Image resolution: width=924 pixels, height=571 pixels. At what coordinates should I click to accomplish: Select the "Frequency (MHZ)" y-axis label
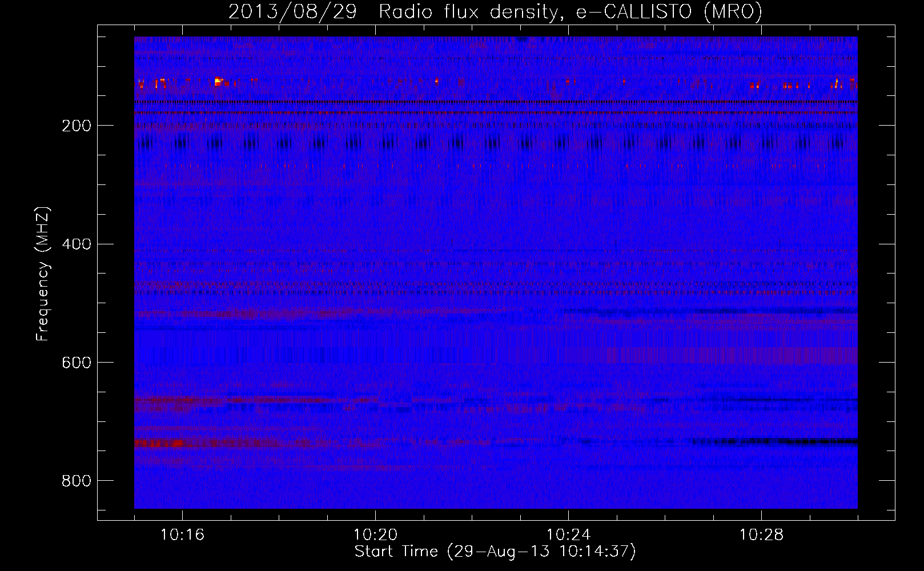[x=43, y=274]
